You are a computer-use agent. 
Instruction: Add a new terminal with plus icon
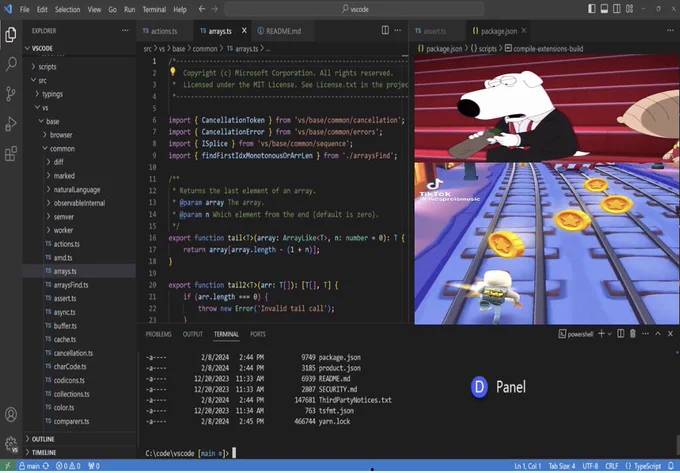coord(601,333)
